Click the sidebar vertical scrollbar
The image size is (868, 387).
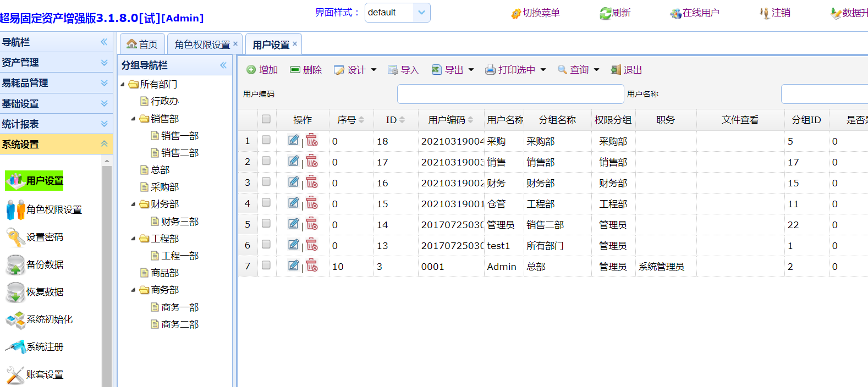107,275
